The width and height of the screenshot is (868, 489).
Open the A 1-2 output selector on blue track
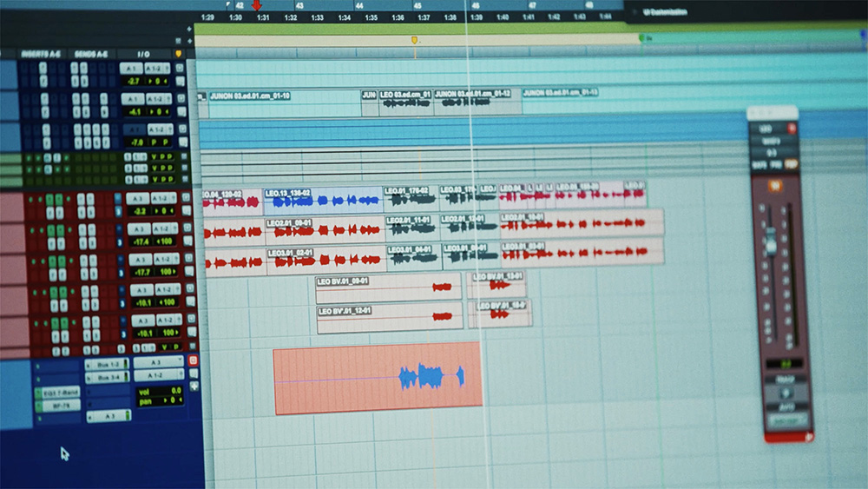[x=158, y=375]
